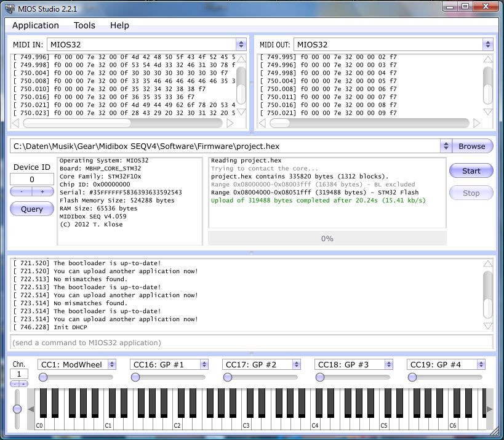Screen dimensions: 504x440
Task: Click the MIDI IN monitor left scroll arrow
Action: (15, 123)
